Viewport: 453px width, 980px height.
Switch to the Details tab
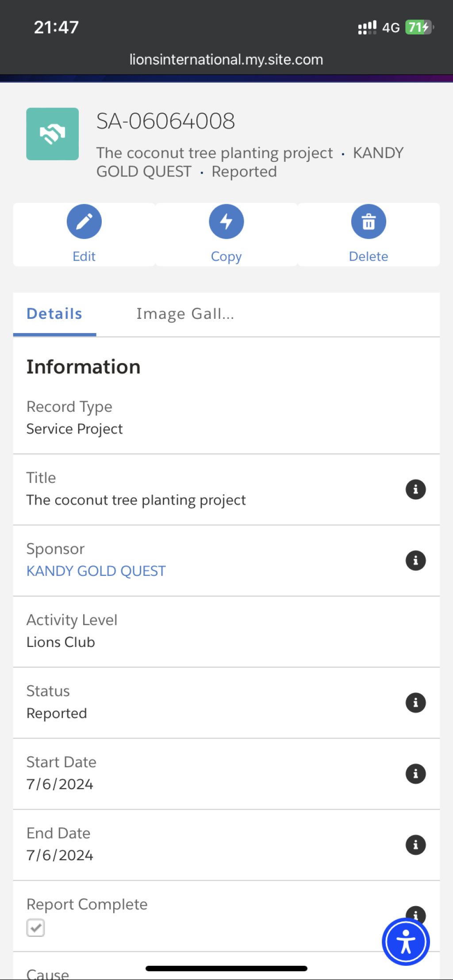point(54,314)
